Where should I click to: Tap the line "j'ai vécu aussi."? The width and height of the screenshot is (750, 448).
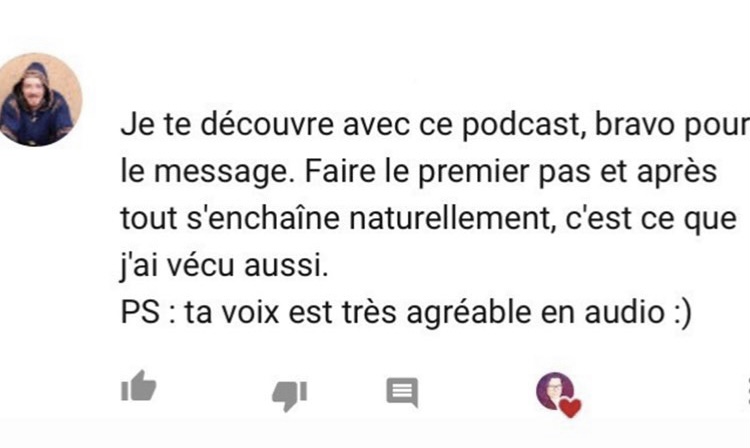click(224, 265)
